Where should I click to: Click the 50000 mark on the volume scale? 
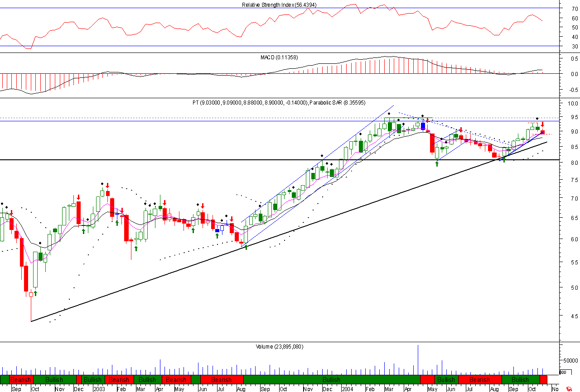tap(570, 360)
